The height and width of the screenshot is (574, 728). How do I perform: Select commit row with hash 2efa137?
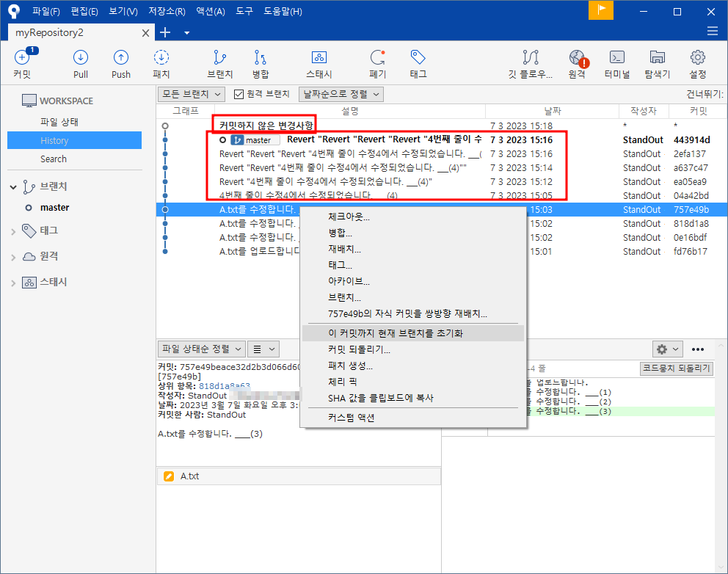click(441, 153)
